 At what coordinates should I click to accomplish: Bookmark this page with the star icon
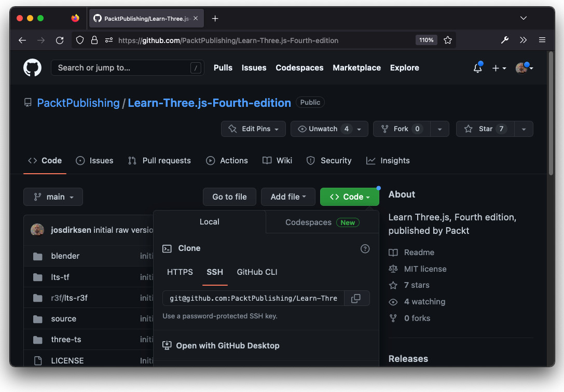coord(448,40)
